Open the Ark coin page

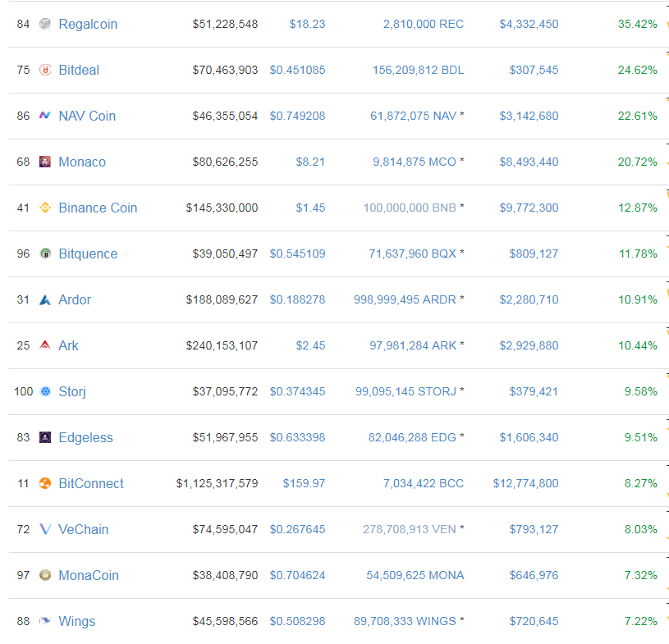pyautogui.click(x=68, y=345)
